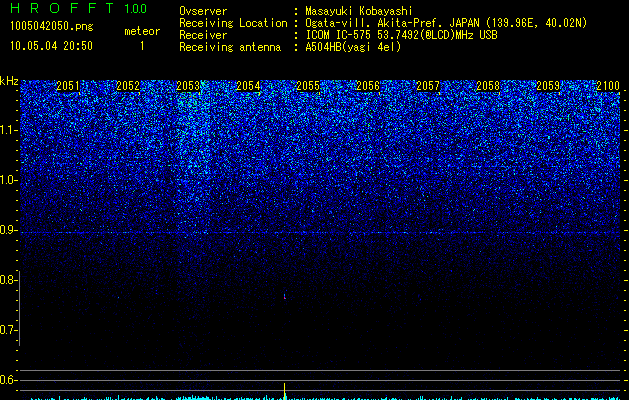629x400 pixels.
Task: Click the yellow meteor spike at bottom
Action: click(284, 391)
